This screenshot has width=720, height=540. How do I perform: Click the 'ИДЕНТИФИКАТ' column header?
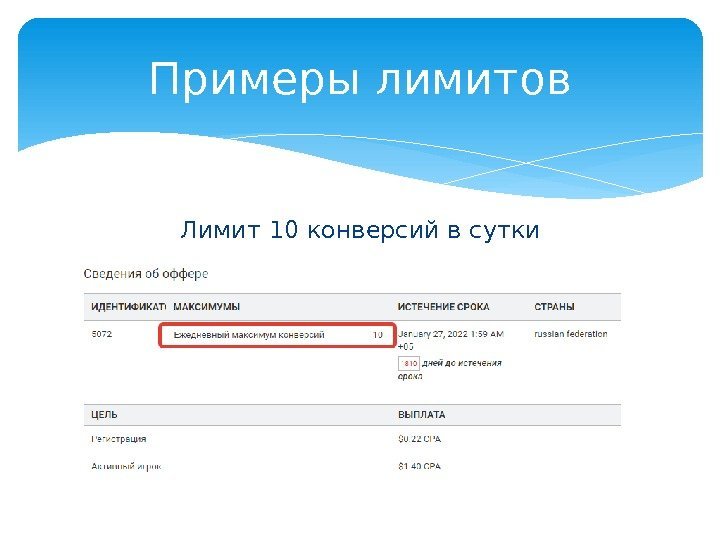128,307
